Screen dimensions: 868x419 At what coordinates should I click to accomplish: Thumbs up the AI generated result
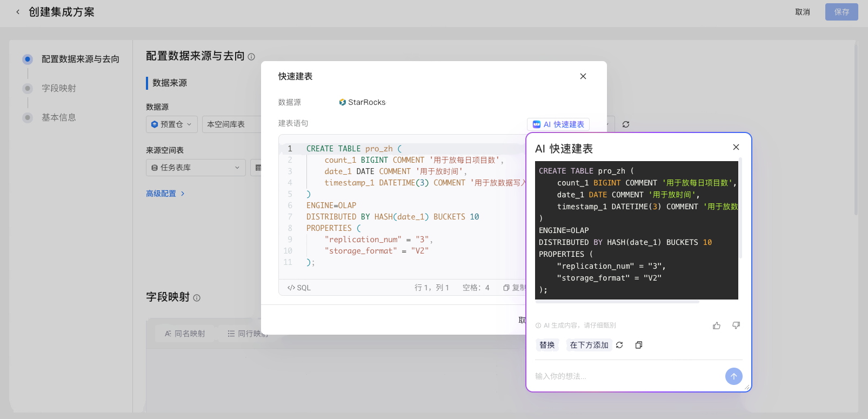[717, 325]
